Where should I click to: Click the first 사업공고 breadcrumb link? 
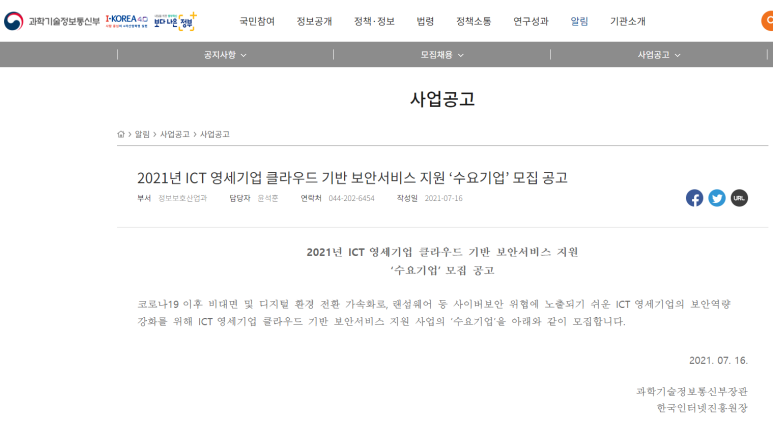tap(175, 134)
